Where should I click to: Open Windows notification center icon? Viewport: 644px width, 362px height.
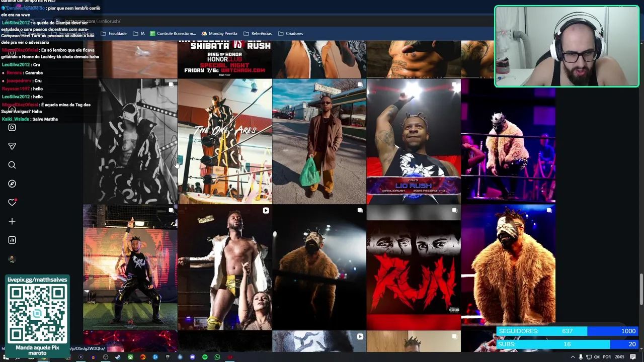(x=633, y=357)
